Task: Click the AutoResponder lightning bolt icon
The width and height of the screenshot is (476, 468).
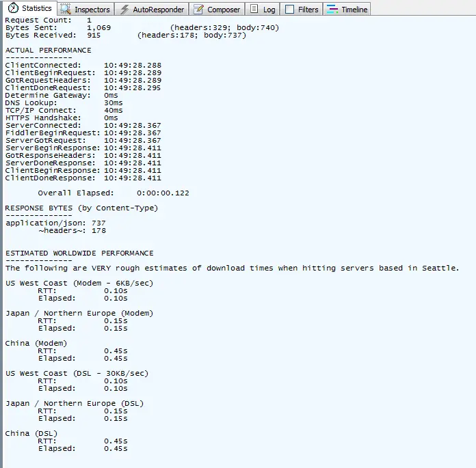Action: (x=124, y=10)
